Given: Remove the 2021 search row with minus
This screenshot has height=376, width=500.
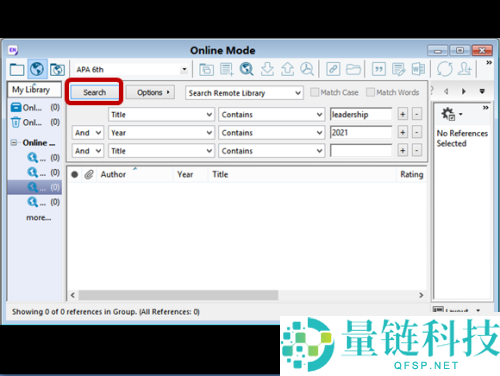Looking at the screenshot, I should (417, 132).
